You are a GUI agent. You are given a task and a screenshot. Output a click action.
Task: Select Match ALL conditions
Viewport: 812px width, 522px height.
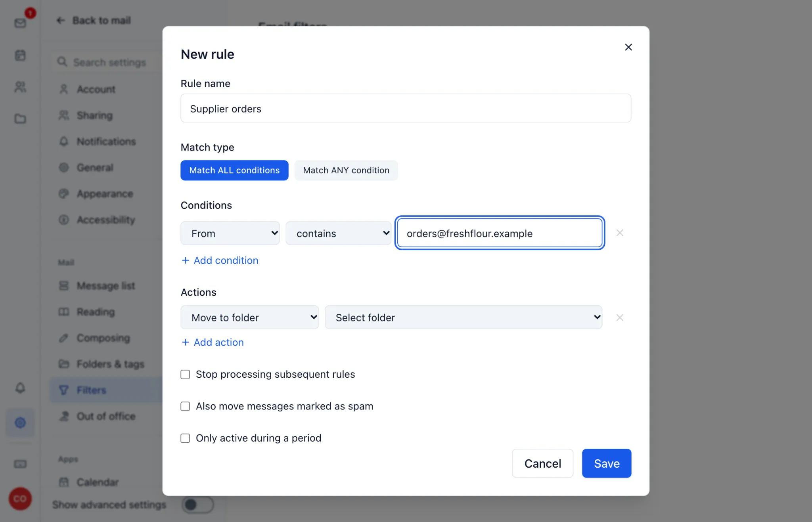pos(234,170)
